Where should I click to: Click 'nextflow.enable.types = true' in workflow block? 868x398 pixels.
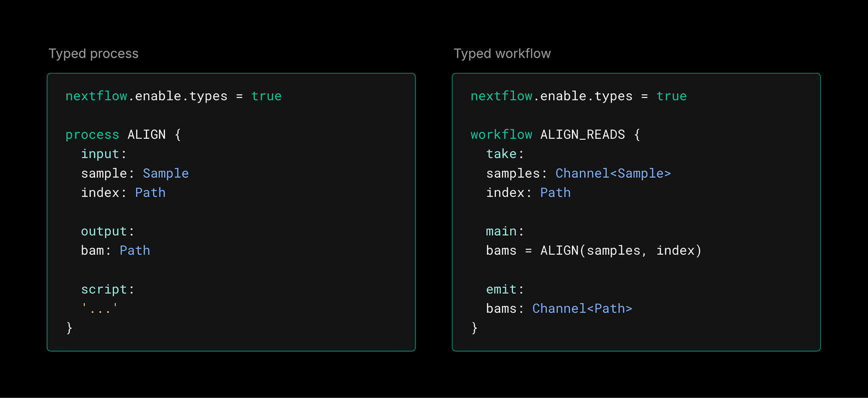tap(578, 96)
